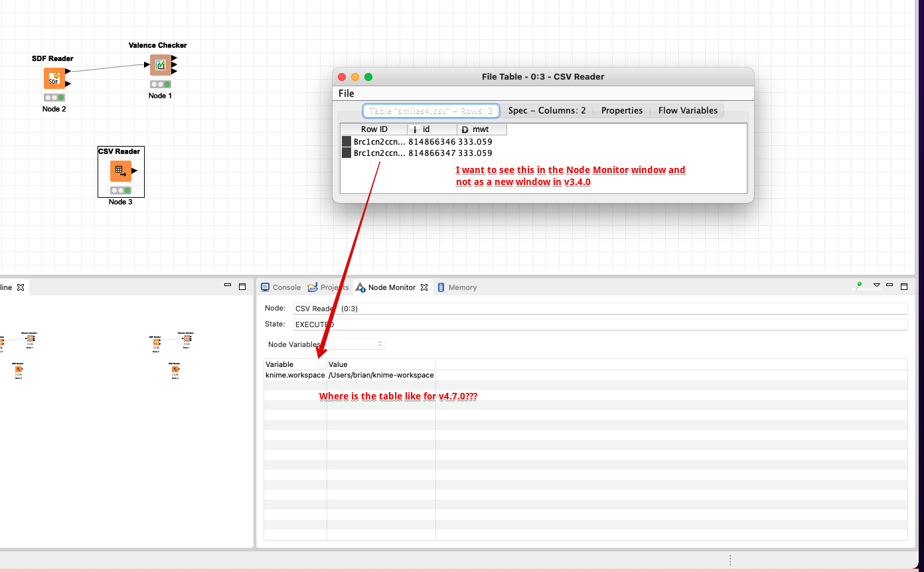
Task: Minimize the Node Monitor panel
Action: (890, 285)
